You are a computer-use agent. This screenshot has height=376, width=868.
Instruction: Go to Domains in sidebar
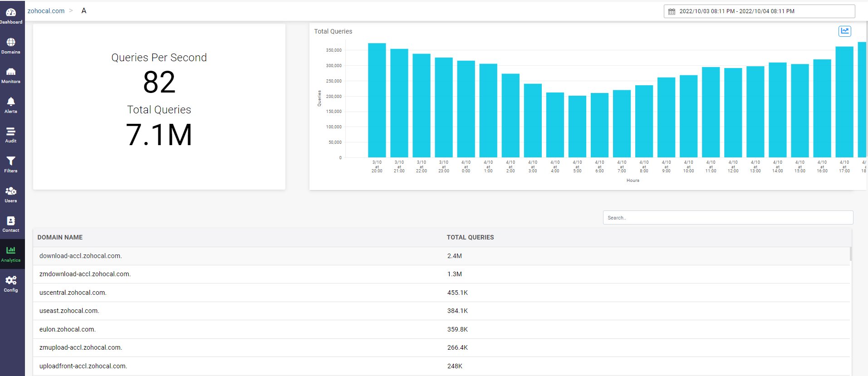pyautogui.click(x=11, y=45)
